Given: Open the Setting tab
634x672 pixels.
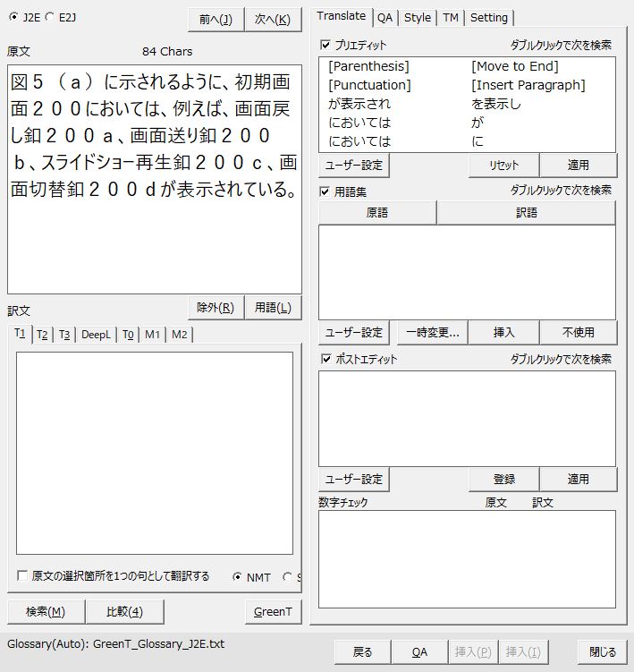Looking at the screenshot, I should [x=488, y=17].
